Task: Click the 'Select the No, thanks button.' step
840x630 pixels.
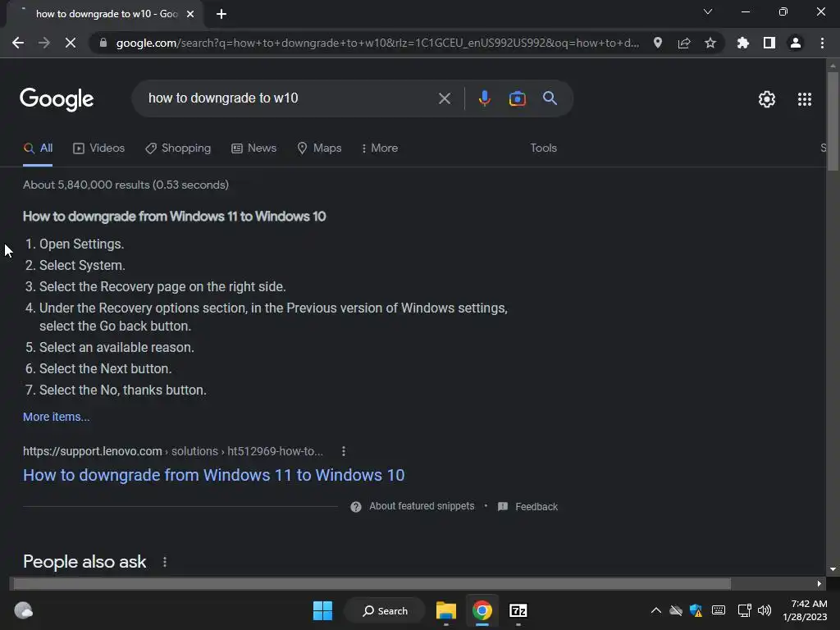Action: pyautogui.click(x=123, y=390)
